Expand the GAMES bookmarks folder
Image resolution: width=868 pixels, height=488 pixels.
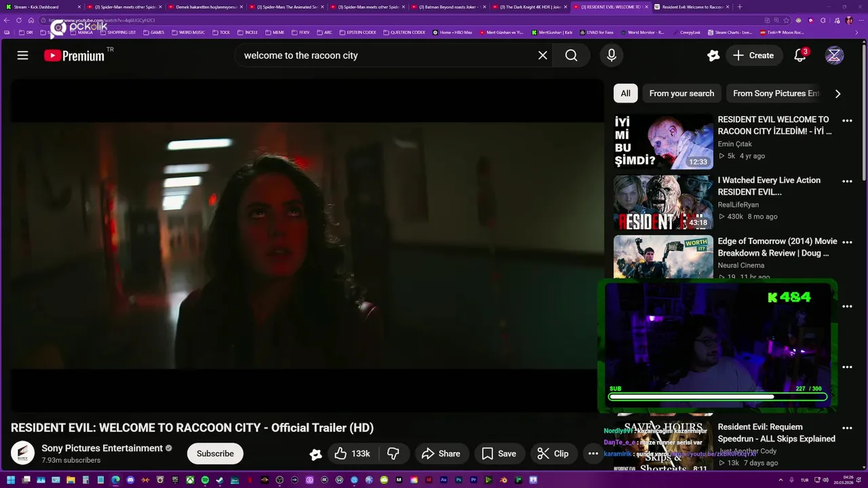point(153,32)
